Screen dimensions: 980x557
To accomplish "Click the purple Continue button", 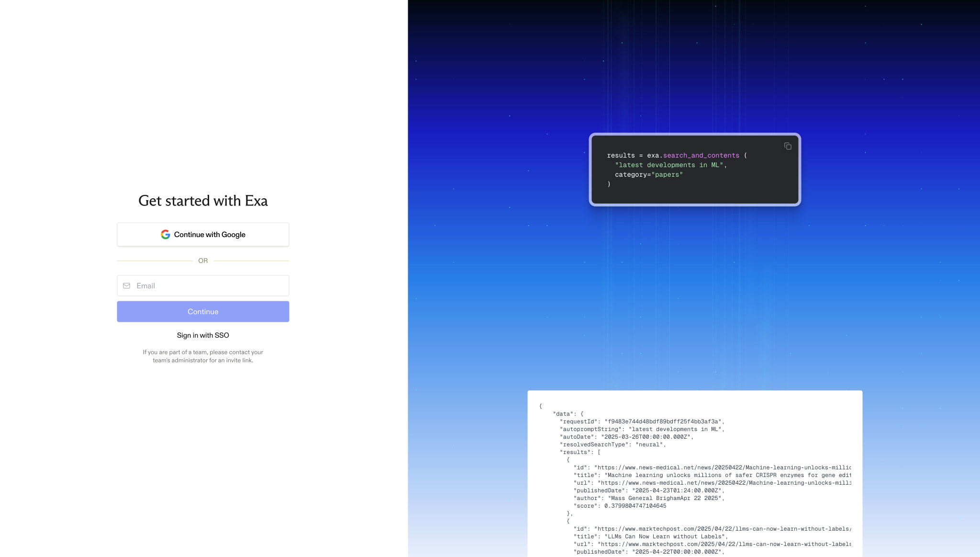I will point(203,311).
